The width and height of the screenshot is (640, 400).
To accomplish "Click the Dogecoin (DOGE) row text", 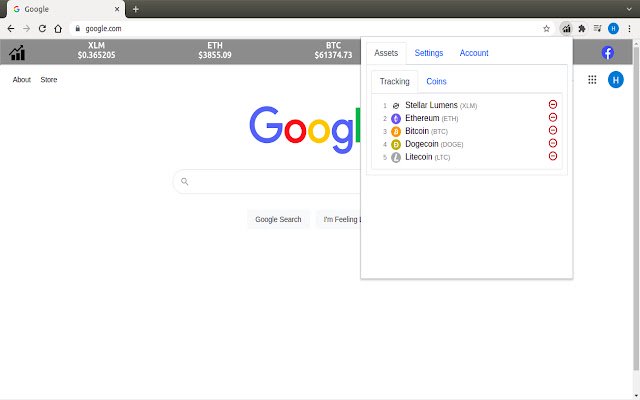I will pyautogui.click(x=434, y=144).
